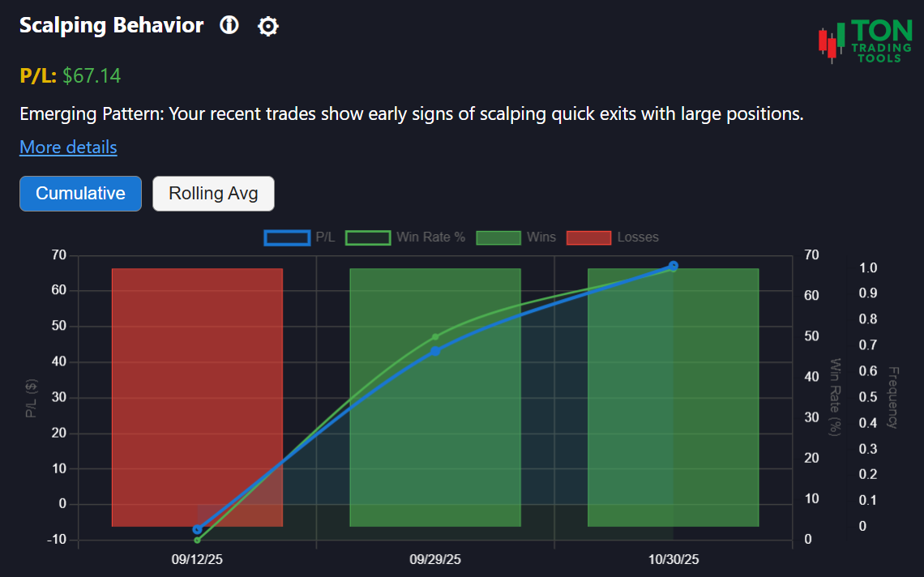Image resolution: width=924 pixels, height=577 pixels.
Task: Click the red Losses bar for 09/12/25
Action: coord(196,397)
